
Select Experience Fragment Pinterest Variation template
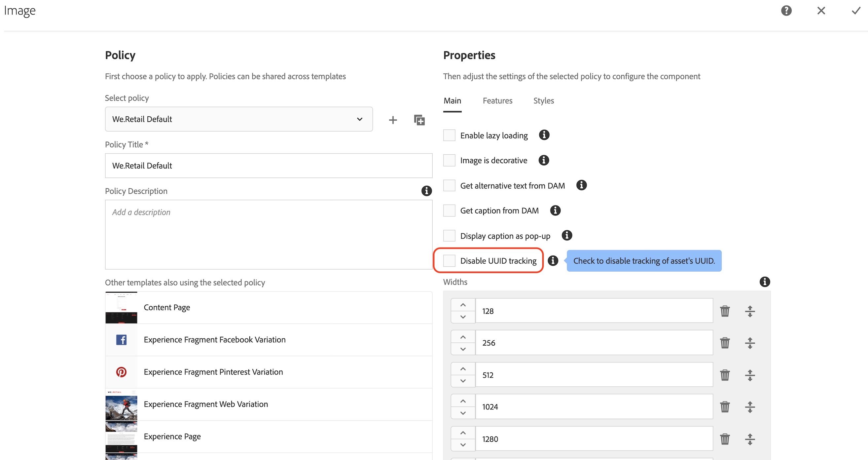click(x=213, y=372)
